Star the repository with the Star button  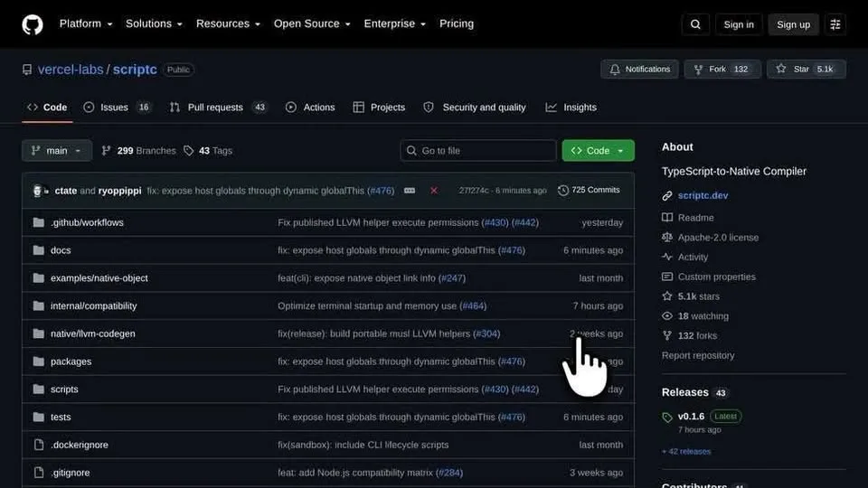806,70
